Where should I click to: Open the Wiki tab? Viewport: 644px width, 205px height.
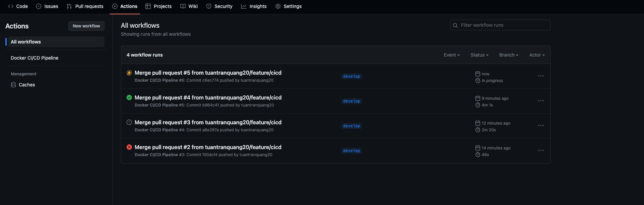(x=189, y=6)
